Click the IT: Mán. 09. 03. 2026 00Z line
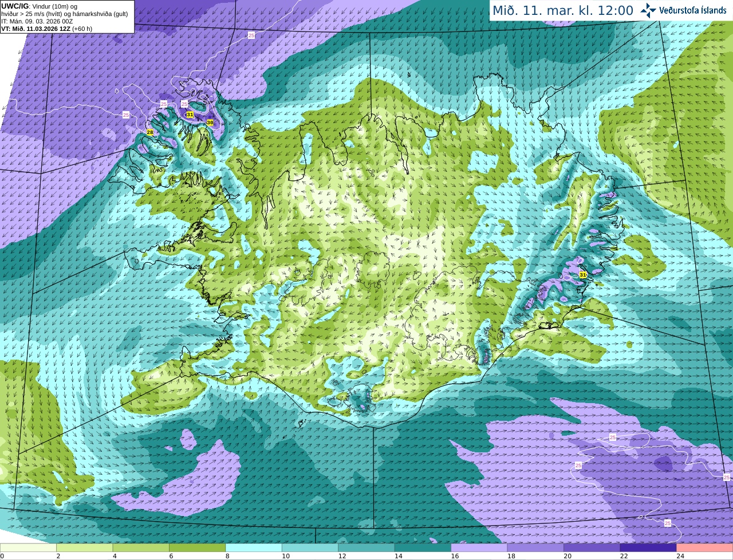733x560 pixels. coord(37,21)
